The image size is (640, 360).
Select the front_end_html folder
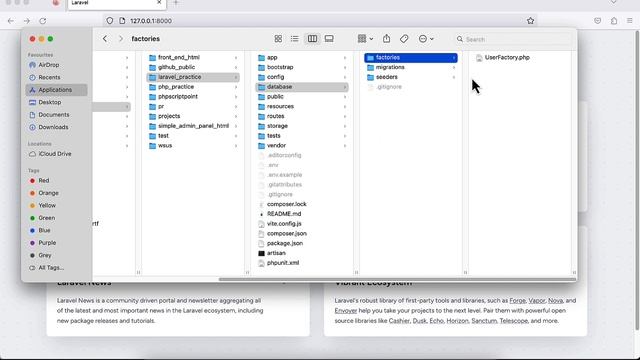pyautogui.click(x=193, y=58)
